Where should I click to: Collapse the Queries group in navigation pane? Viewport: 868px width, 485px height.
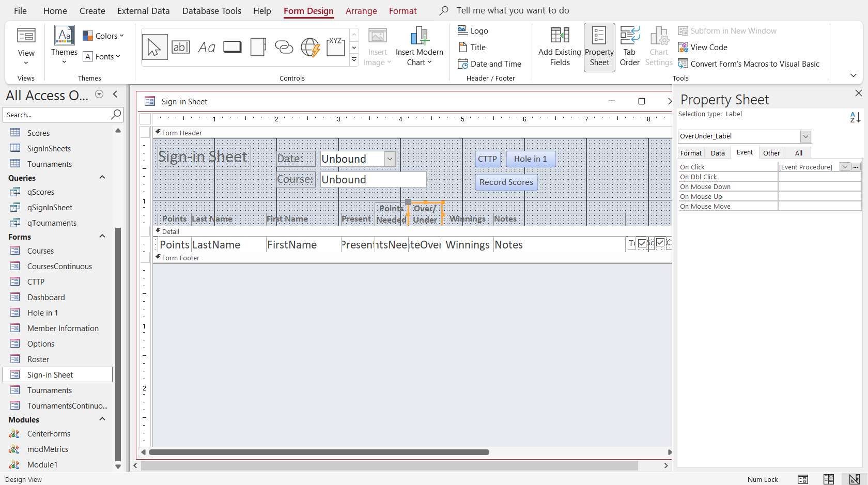coord(102,178)
